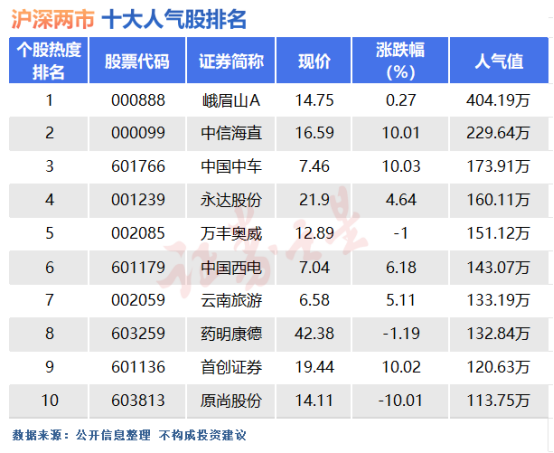Viewport: 554px width, 453px height.
Task: Click popularity value 143.07万
Action: pos(498,267)
